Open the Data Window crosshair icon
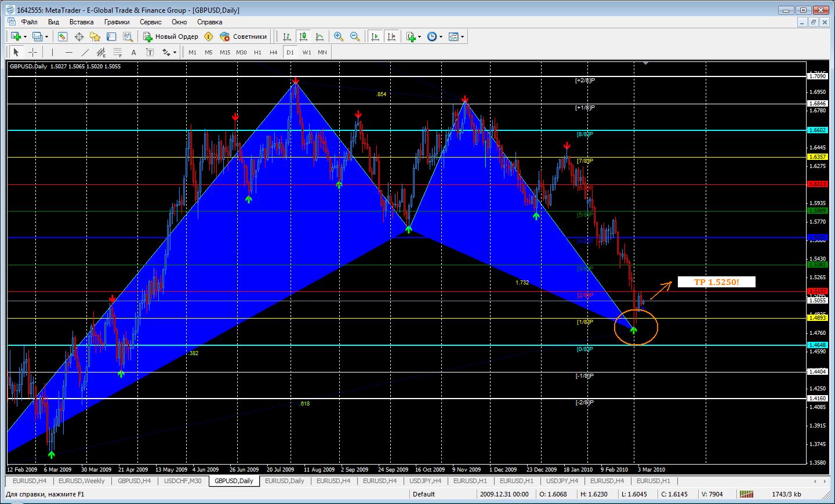The width and height of the screenshot is (835, 504). click(x=79, y=36)
